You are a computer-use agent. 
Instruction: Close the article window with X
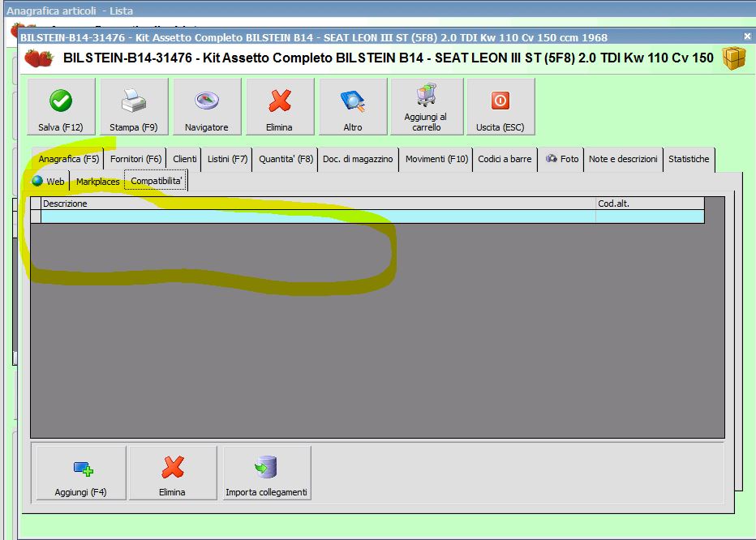pyautogui.click(x=747, y=36)
